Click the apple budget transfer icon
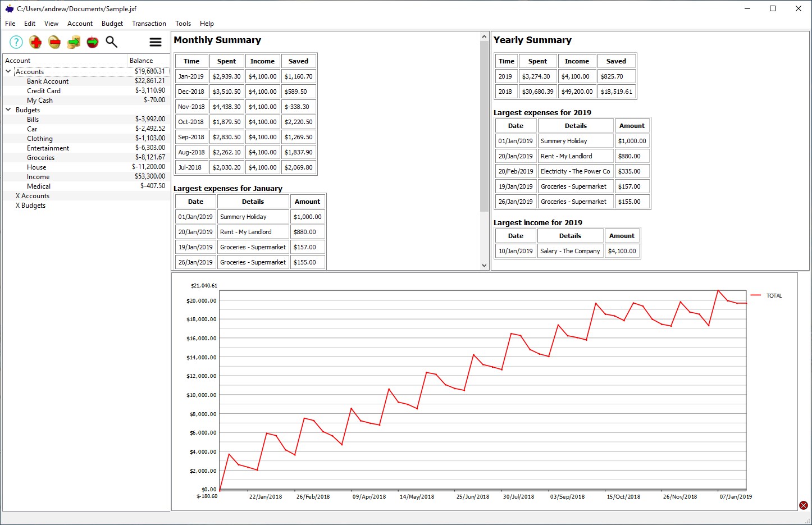 [93, 42]
